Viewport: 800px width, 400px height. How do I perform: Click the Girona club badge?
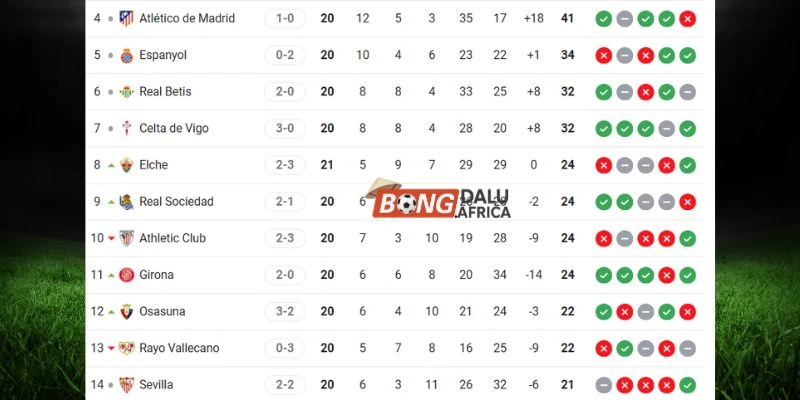[x=126, y=275]
